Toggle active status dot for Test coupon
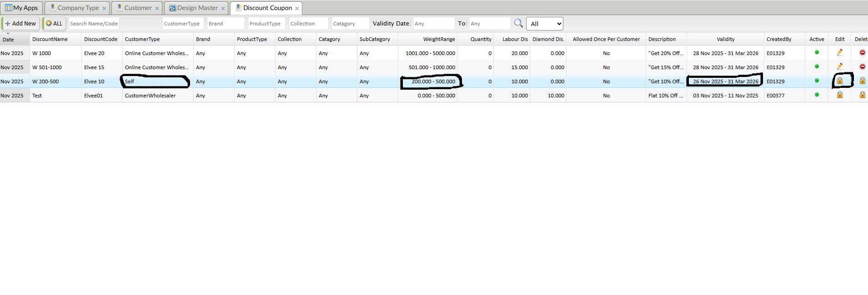The image size is (868, 295). (817, 95)
